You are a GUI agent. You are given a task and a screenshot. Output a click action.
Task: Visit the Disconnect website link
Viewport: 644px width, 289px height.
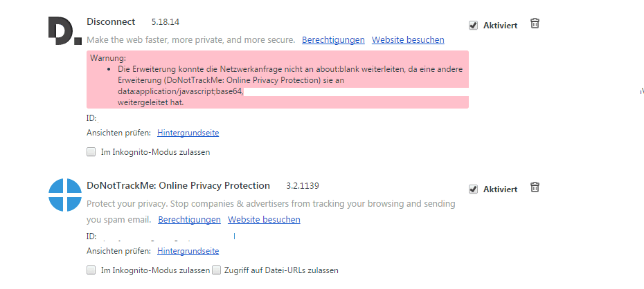(x=408, y=40)
